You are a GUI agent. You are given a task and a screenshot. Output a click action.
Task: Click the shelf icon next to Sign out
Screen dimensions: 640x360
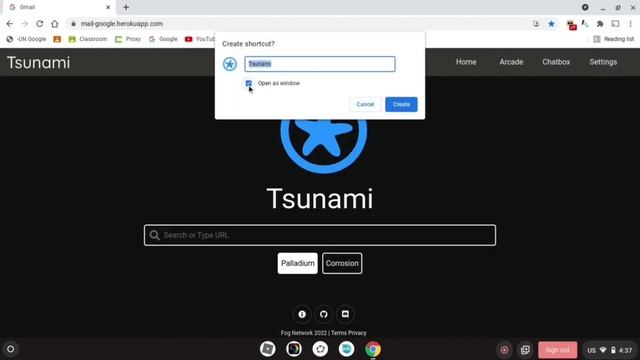(x=525, y=350)
